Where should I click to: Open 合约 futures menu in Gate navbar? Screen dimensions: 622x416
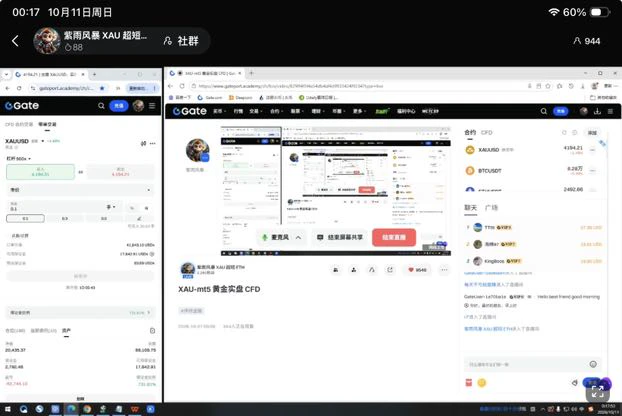[276, 111]
